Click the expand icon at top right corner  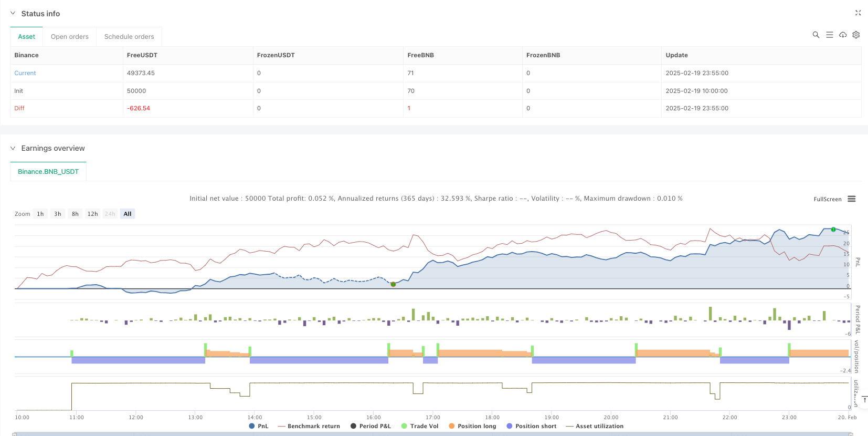click(x=858, y=13)
